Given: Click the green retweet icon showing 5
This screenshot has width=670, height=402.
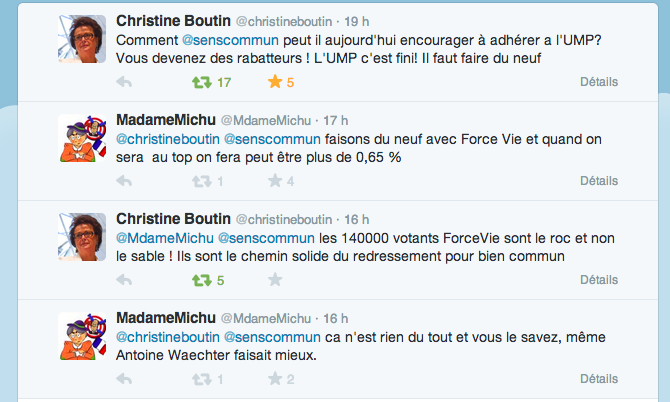Looking at the screenshot, I should pos(202,280).
